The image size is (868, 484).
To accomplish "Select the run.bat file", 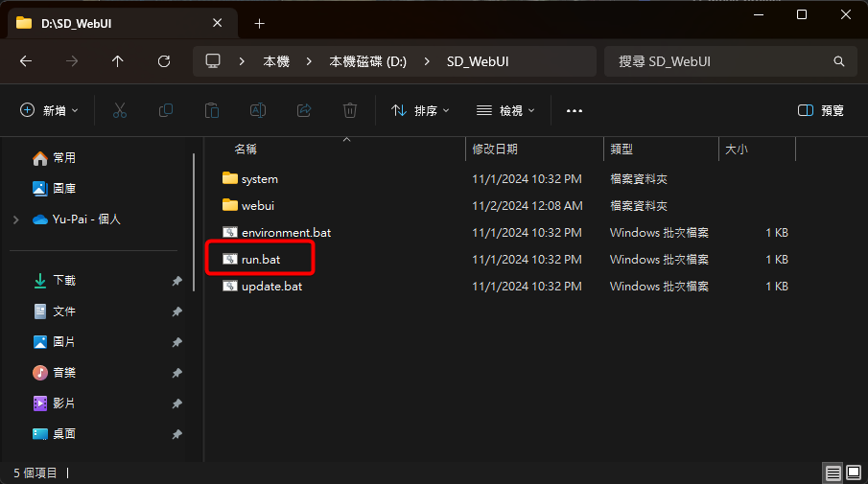I will (261, 260).
